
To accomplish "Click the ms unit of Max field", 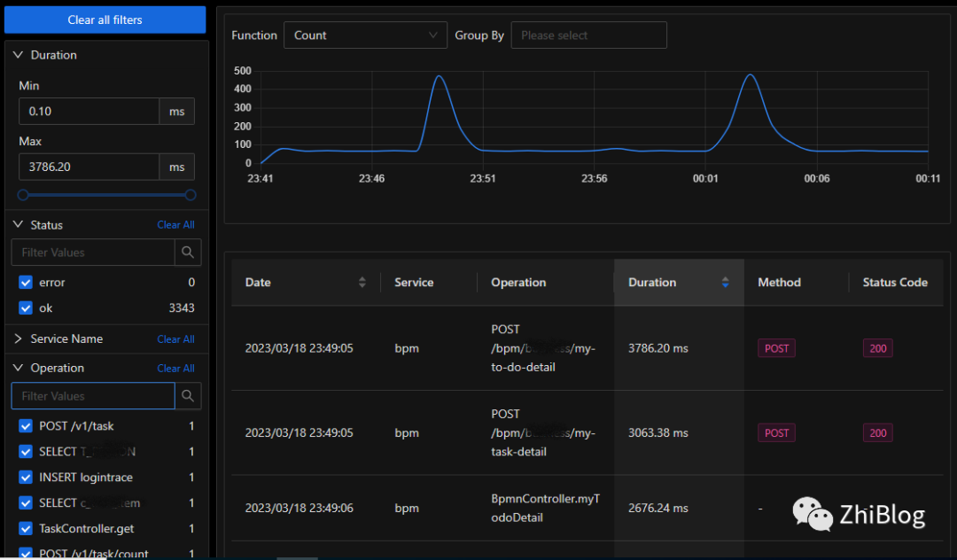I will (177, 167).
